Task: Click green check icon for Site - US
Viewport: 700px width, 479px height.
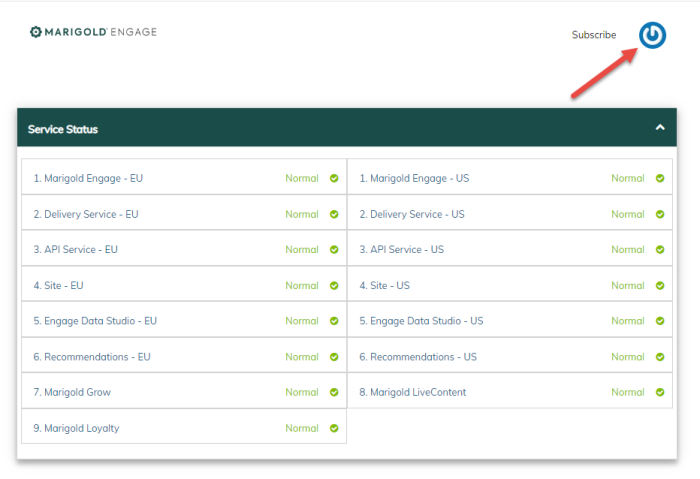Action: pyautogui.click(x=660, y=286)
